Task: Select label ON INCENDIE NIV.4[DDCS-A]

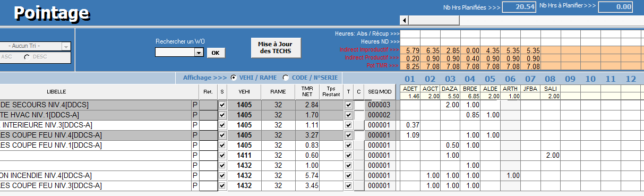Action: 46,176
